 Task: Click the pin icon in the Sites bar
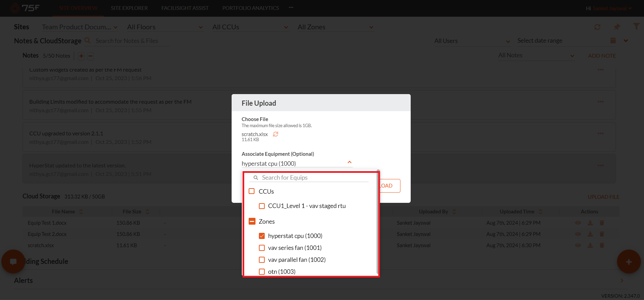pos(617,27)
